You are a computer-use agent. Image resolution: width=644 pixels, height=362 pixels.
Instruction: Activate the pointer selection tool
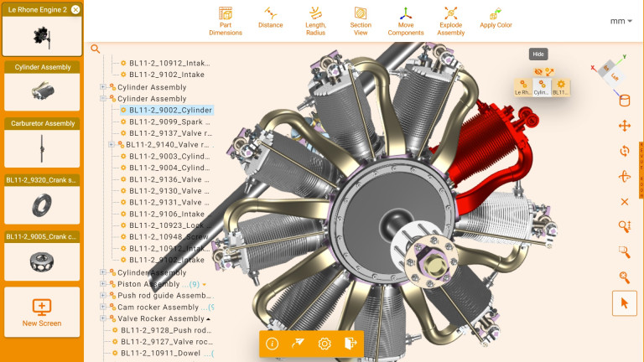coord(624,303)
